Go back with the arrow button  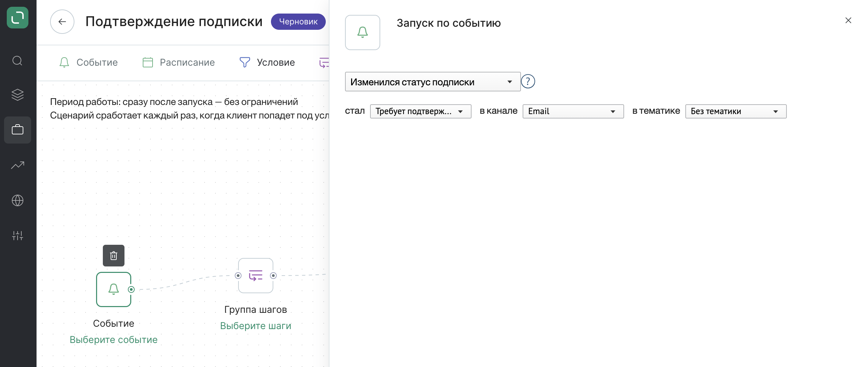(x=62, y=22)
